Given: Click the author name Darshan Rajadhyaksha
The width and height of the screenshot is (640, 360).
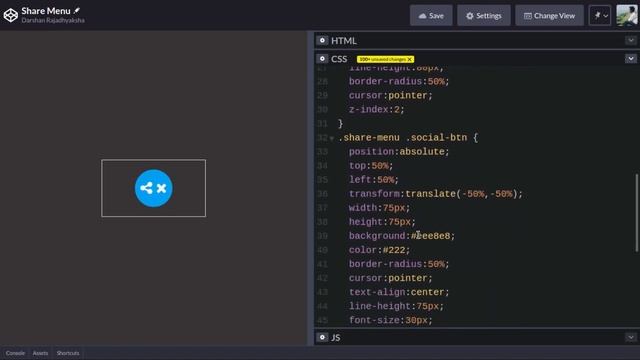Looking at the screenshot, I should [x=53, y=20].
